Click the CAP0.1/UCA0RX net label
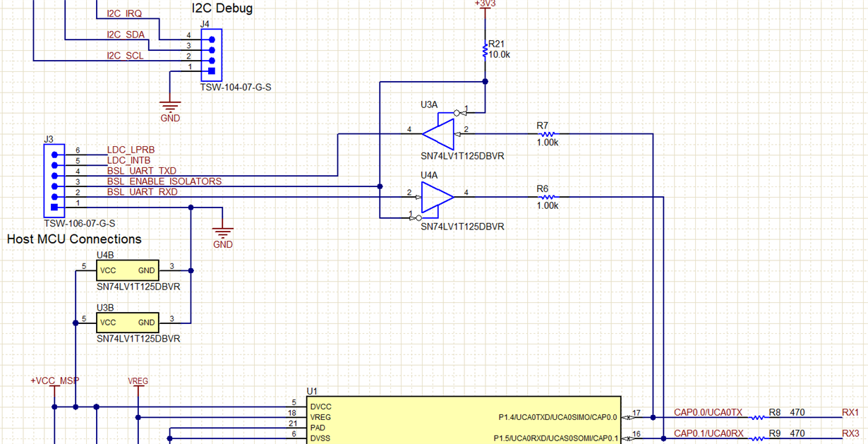This screenshot has width=868, height=444. tap(709, 433)
